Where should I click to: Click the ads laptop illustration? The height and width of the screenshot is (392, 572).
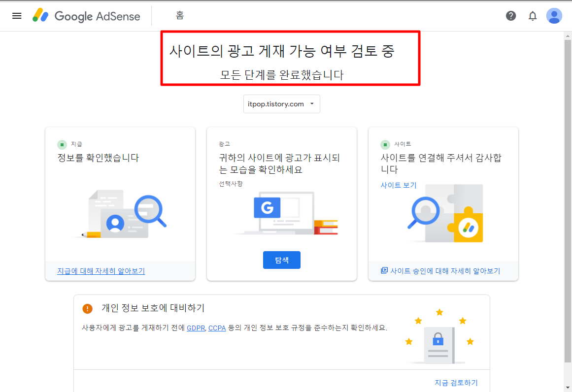pos(286,213)
